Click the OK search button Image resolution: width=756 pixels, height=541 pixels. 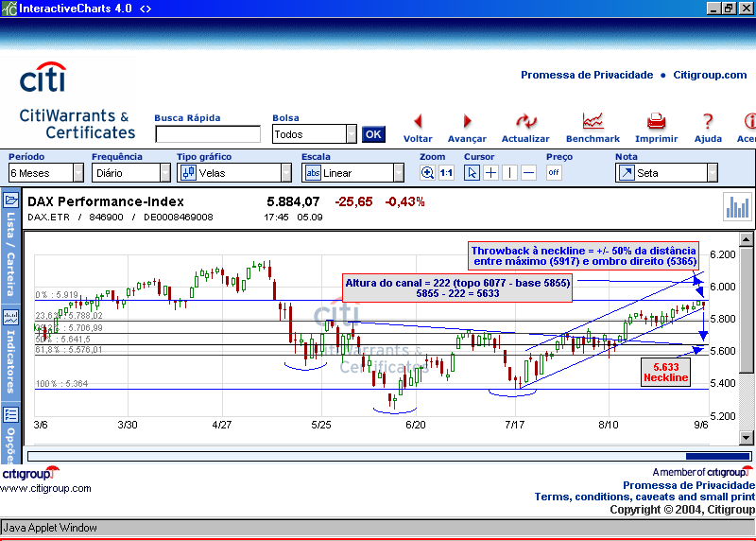pyautogui.click(x=373, y=134)
